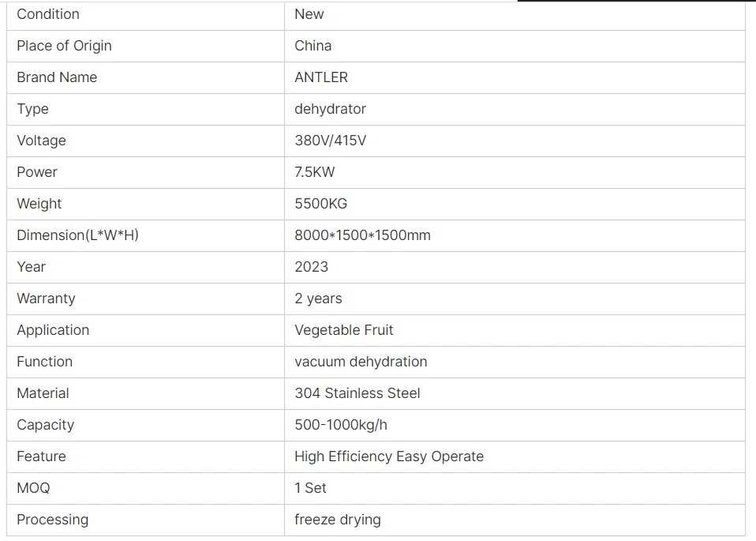The height and width of the screenshot is (541, 756).
Task: Select the 'China' origin value
Action: 313,46
